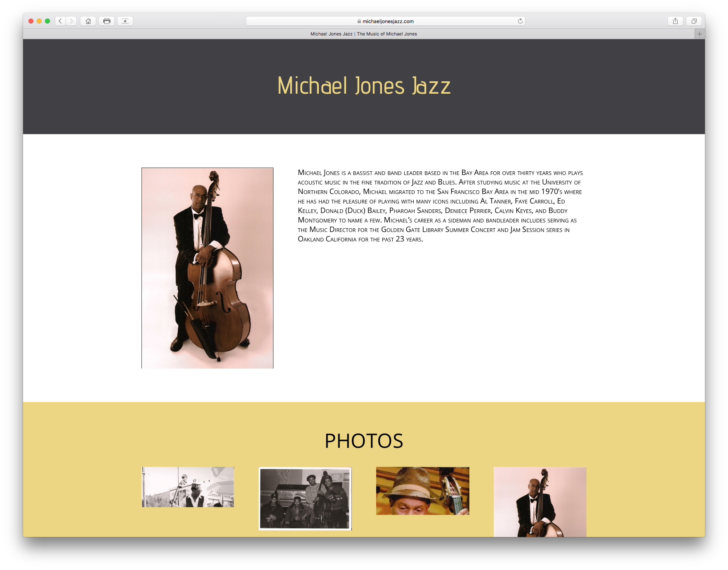Open the group band photo thumbnail
The image size is (728, 570).
(305, 499)
